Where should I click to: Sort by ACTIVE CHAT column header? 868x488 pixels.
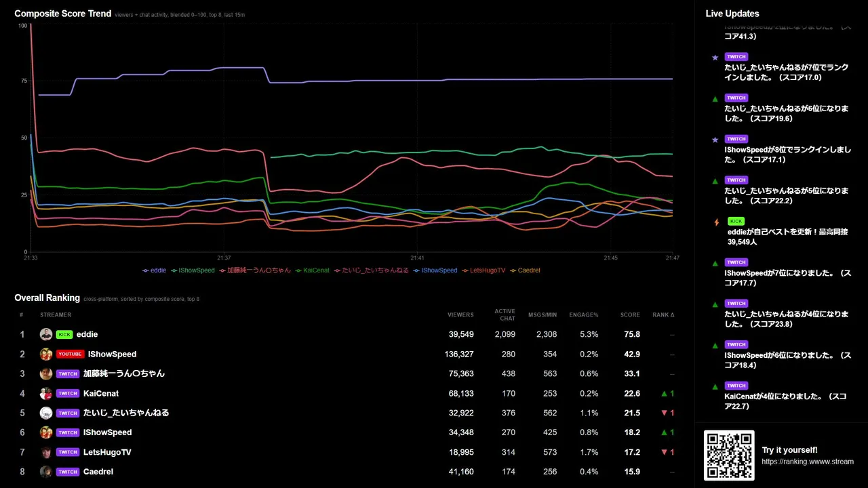coord(505,314)
